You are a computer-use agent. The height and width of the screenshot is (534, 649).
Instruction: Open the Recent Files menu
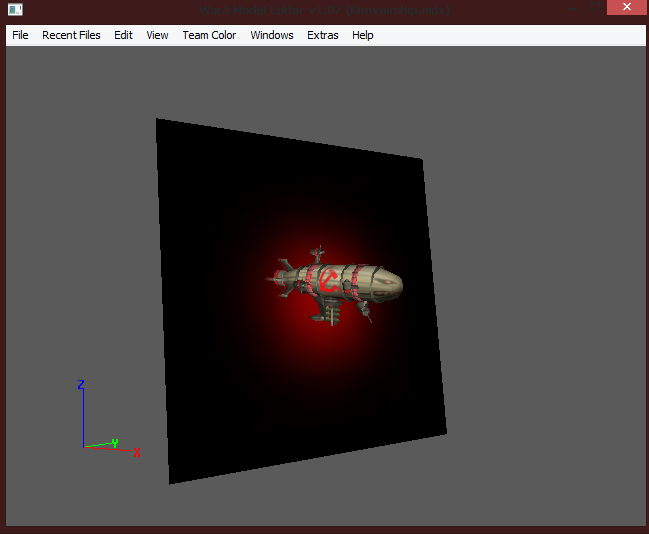[71, 35]
